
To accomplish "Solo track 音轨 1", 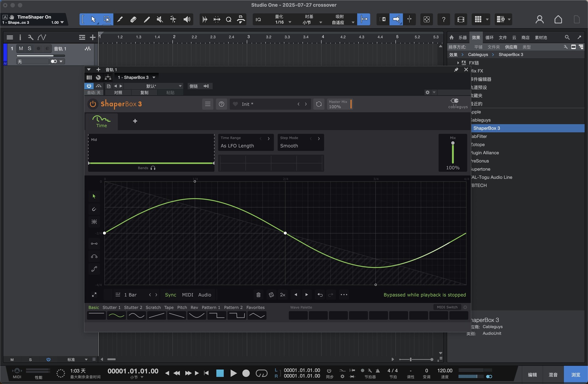I will click(29, 48).
